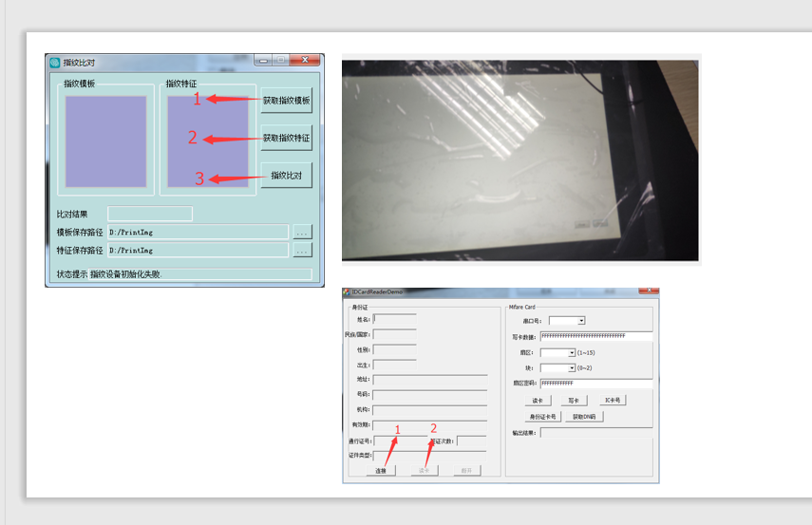Image resolution: width=812 pixels, height=525 pixels.
Task: Click the 连接 connect button
Action: (x=381, y=471)
